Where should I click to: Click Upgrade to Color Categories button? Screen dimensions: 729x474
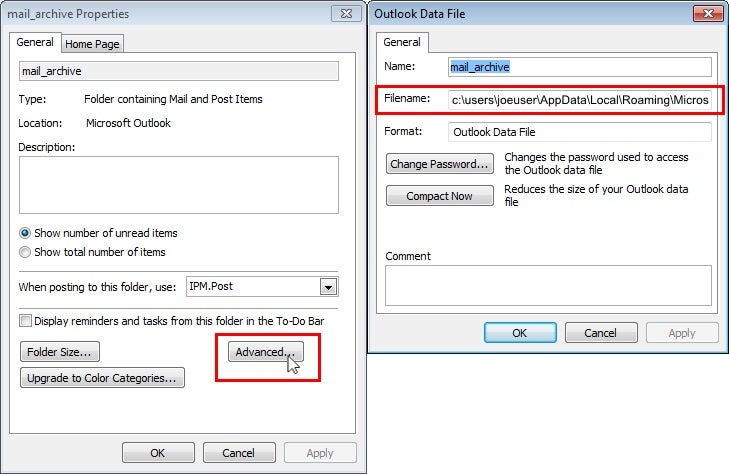[x=102, y=378]
